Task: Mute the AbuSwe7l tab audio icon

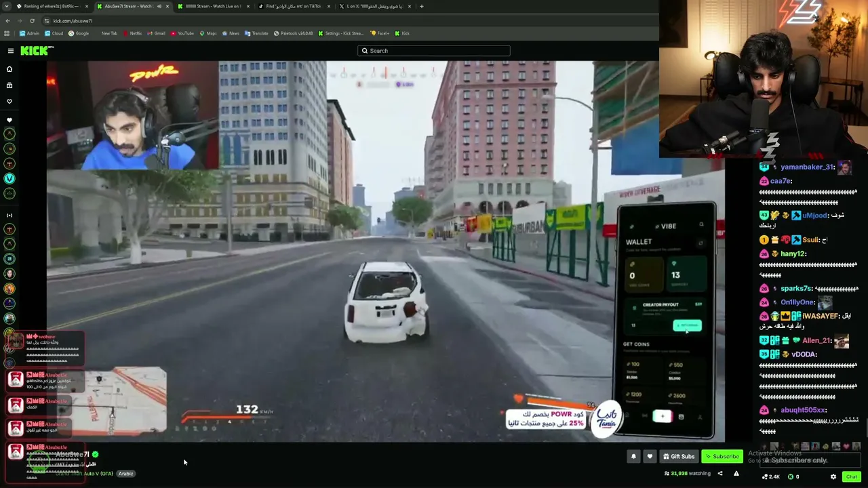Action: [159, 6]
